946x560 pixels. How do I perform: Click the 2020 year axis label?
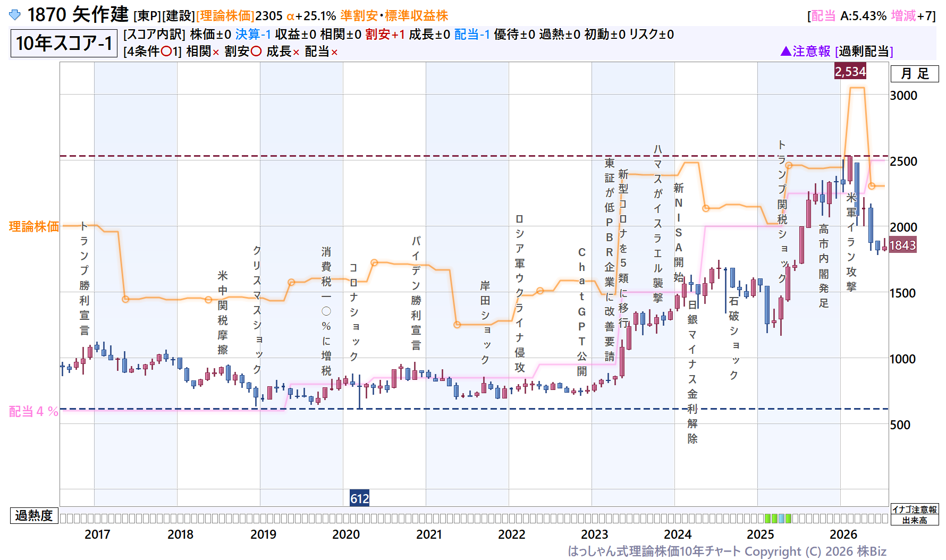pos(346,534)
